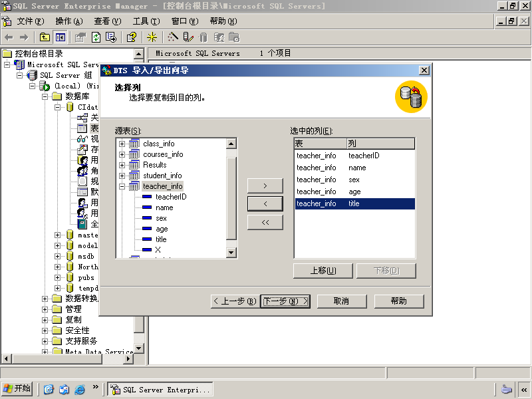Expand the courses_info source table

click(122, 154)
